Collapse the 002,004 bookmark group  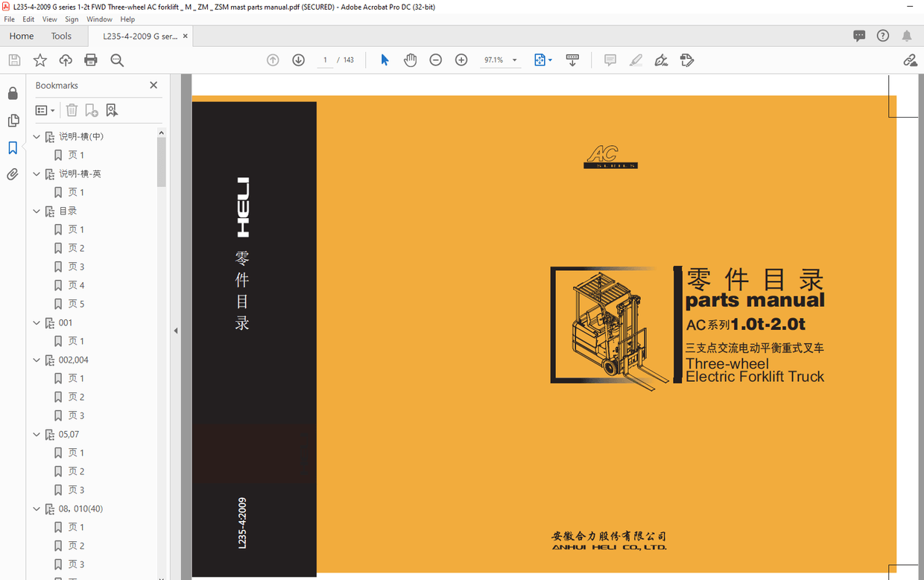click(x=37, y=360)
